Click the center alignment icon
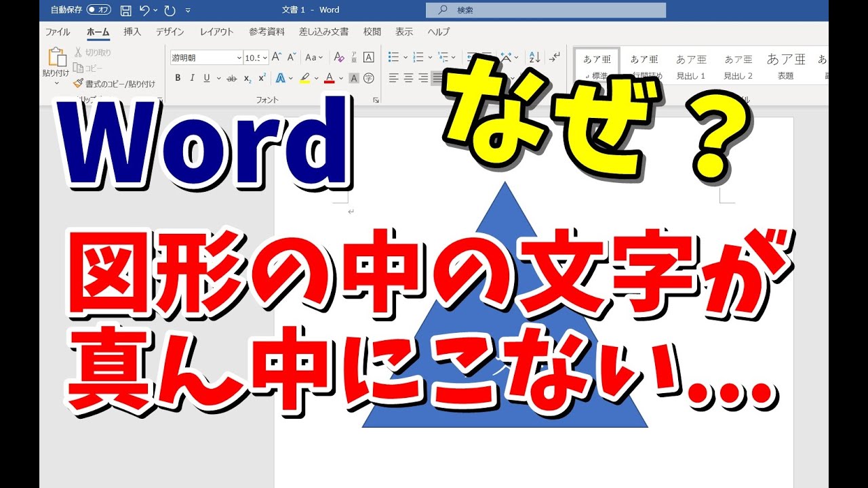This screenshot has width=868, height=488. 408,78
